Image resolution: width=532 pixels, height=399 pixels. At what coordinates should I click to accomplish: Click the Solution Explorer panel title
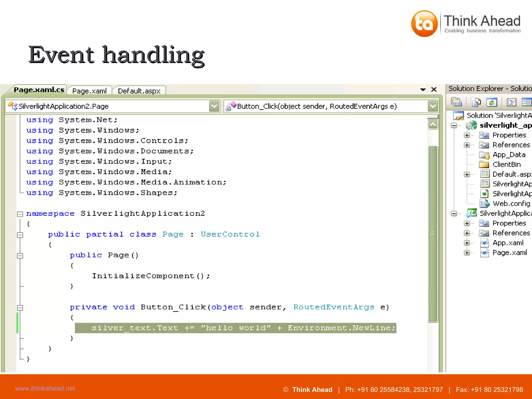point(490,89)
